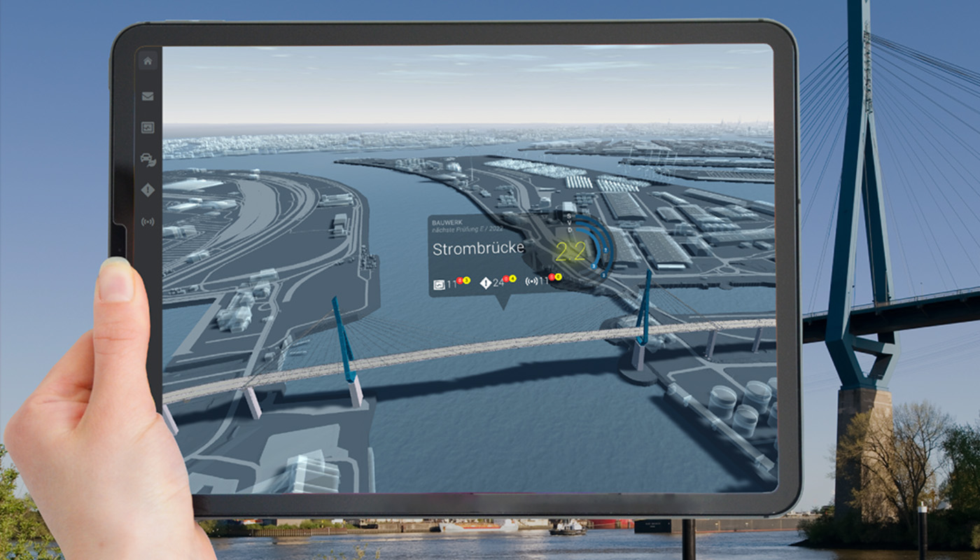
Task: Select the 'nächste Prüfung E / 2022' text
Action: [469, 229]
